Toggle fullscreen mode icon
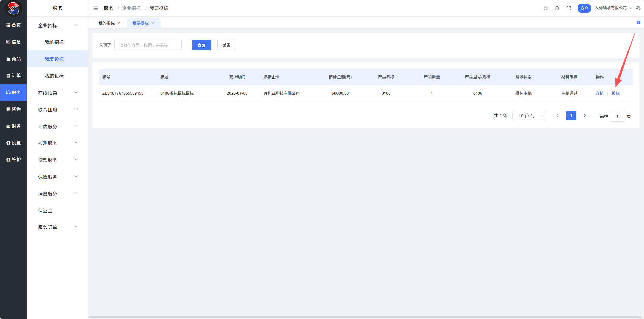This screenshot has height=319, width=644. (x=569, y=8)
